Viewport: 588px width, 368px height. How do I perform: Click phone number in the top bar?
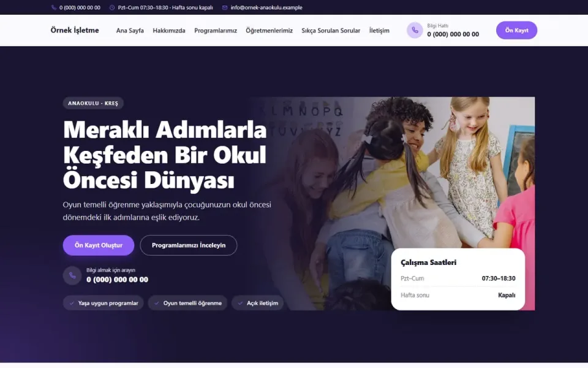pos(80,7)
